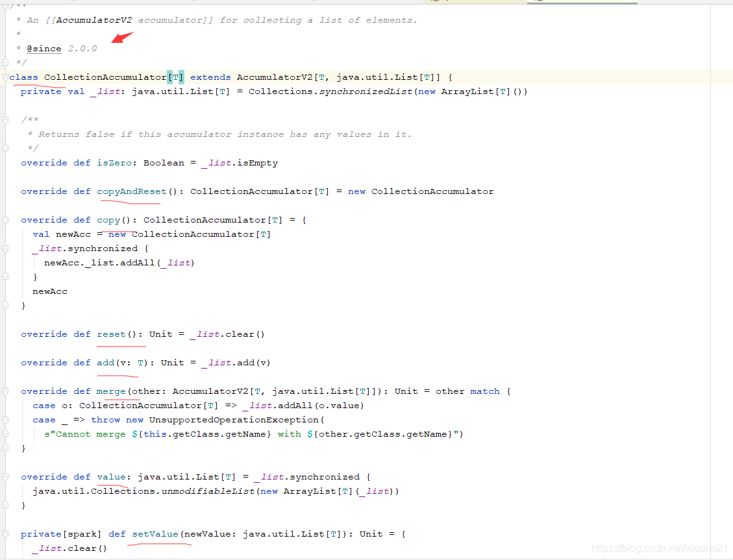Image resolution: width=733 pixels, height=560 pixels.
Task: Click 'o.value' in the case o line
Action: click(x=340, y=406)
